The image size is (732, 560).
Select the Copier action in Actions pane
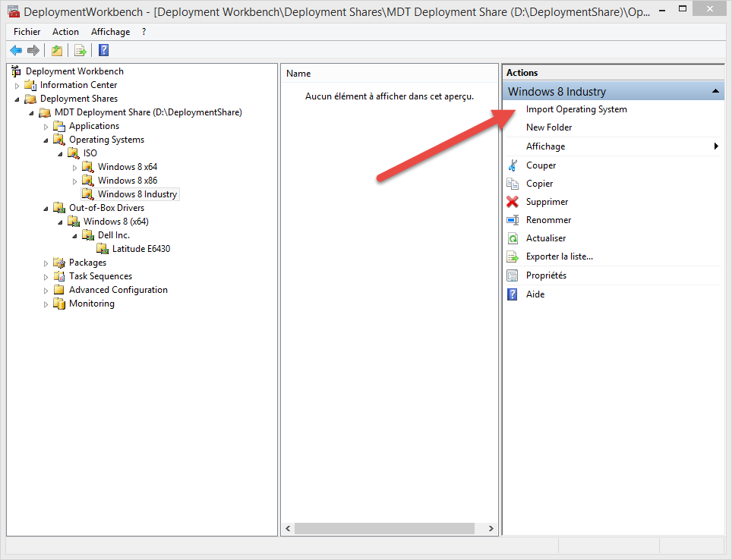click(x=541, y=183)
